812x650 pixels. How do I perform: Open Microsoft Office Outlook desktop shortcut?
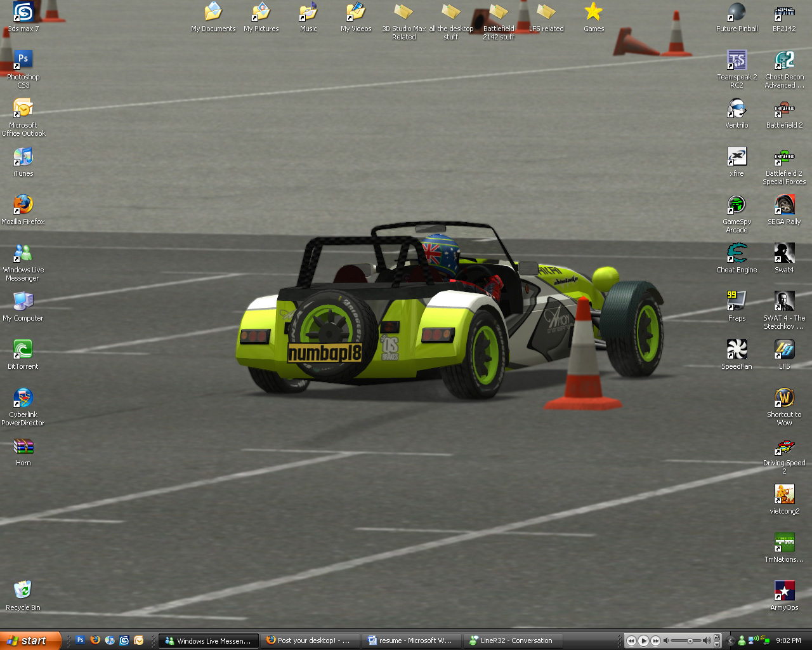tap(23, 117)
